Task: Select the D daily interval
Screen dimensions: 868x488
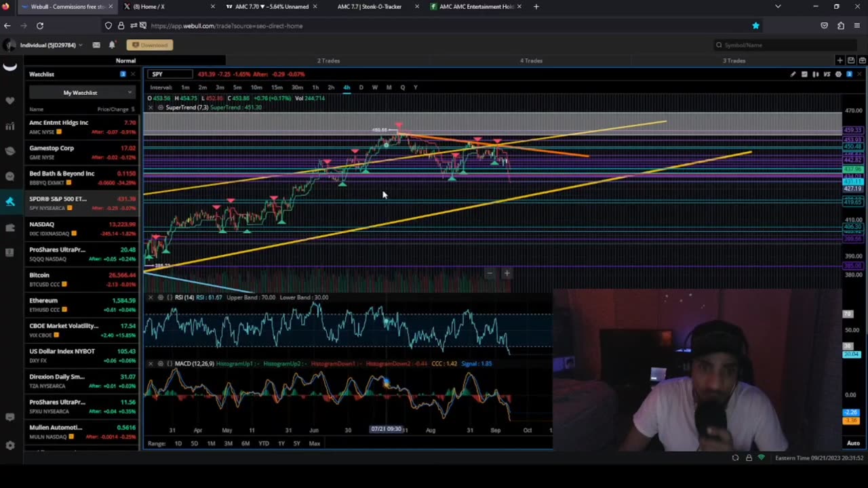Action: click(361, 87)
